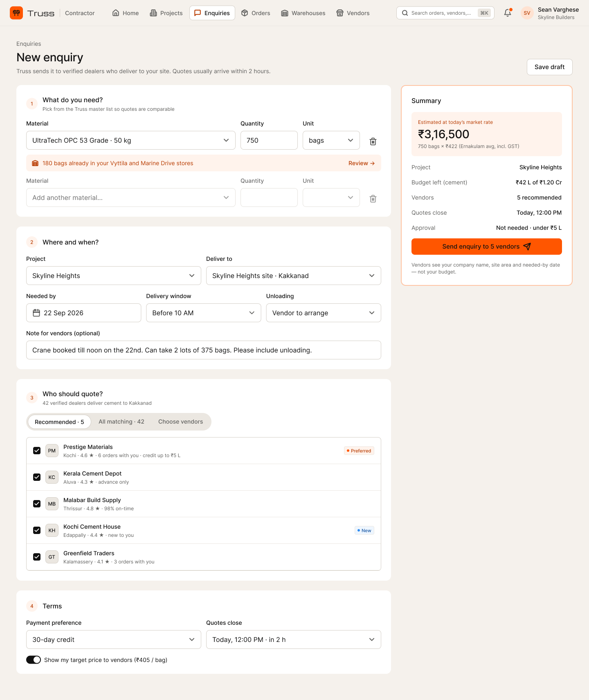Screen dimensions: 589x700
Task: Expand the Unit bags dropdown
Action: (x=331, y=140)
